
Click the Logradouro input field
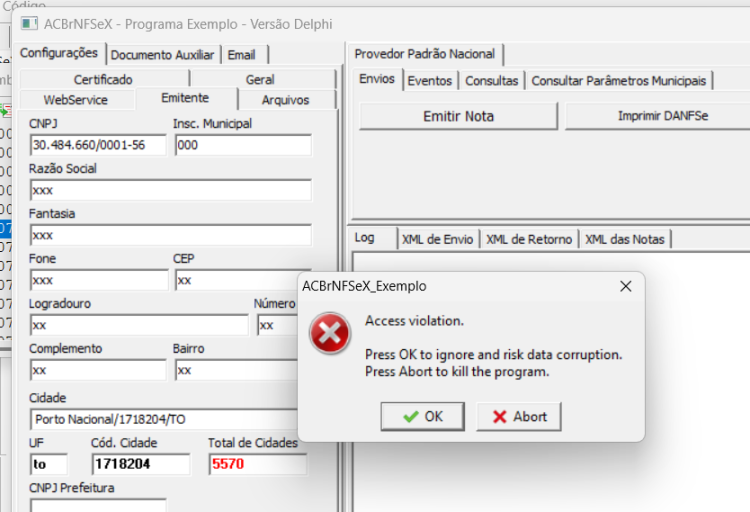tap(139, 325)
